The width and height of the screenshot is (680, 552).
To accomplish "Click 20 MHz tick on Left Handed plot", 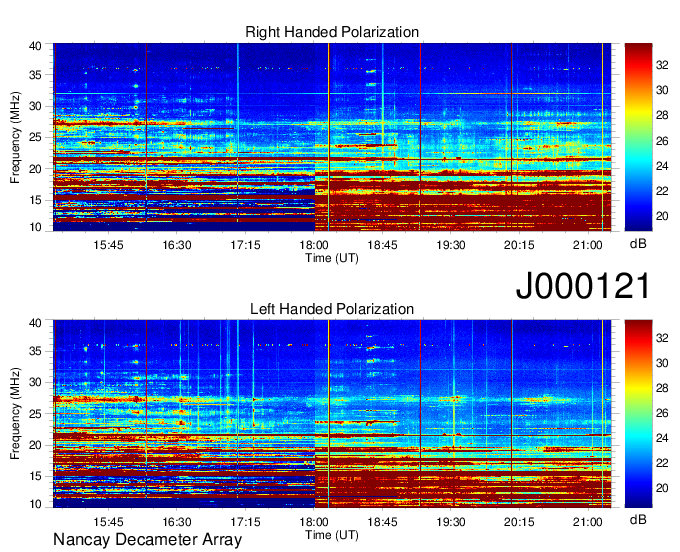I will coord(35,445).
